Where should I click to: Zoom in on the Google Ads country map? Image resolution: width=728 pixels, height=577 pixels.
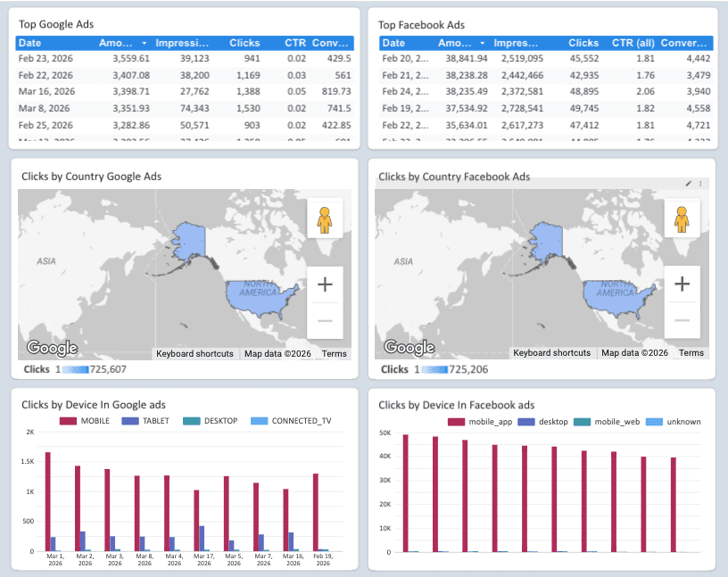pyautogui.click(x=325, y=284)
